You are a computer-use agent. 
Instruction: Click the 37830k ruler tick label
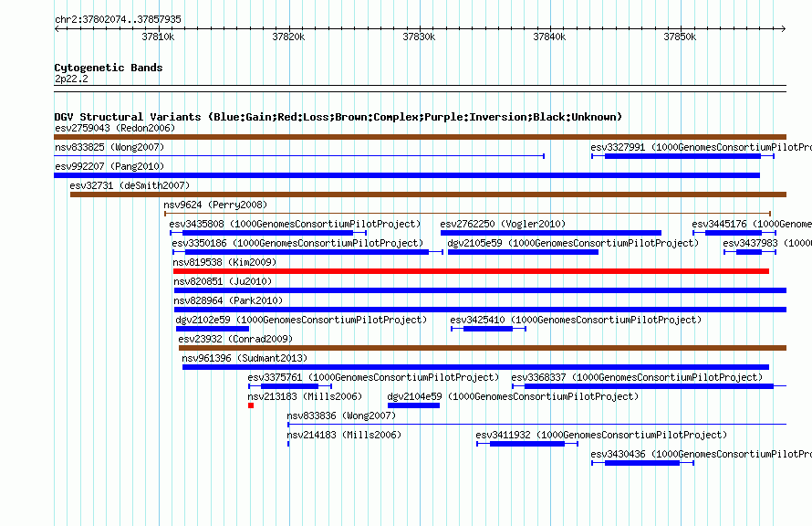click(419, 37)
